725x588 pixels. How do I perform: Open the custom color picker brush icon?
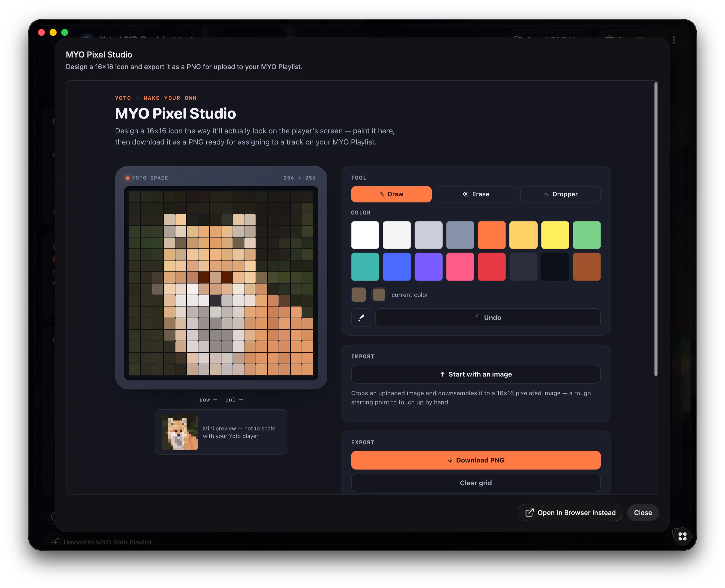(361, 317)
